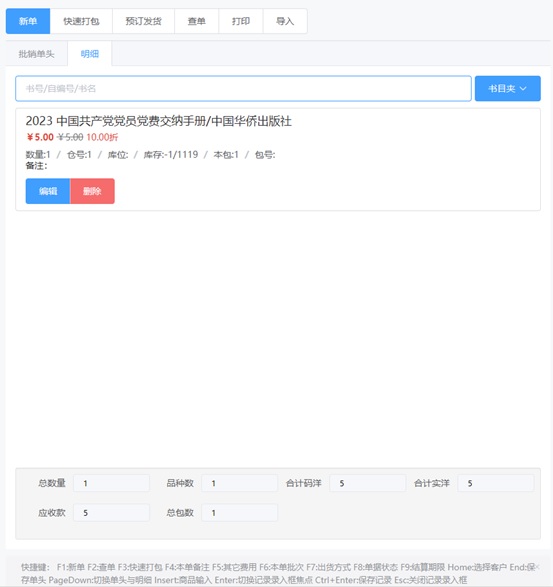Click the 合计码洋 field
This screenshot has height=587, width=553.
click(368, 483)
